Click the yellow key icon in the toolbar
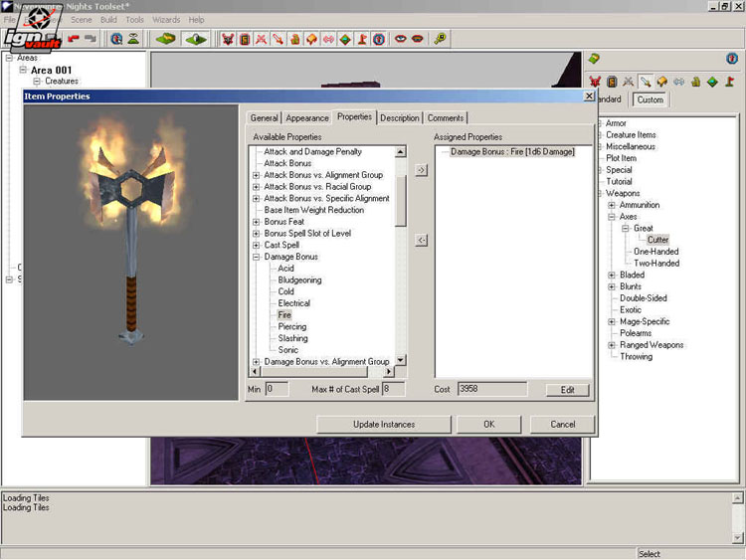746x560 pixels. (440, 39)
